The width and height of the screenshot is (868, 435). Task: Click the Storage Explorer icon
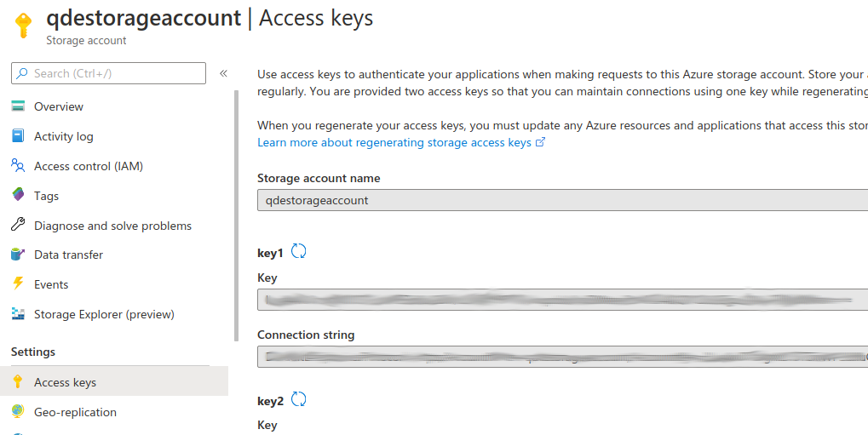[x=18, y=314]
